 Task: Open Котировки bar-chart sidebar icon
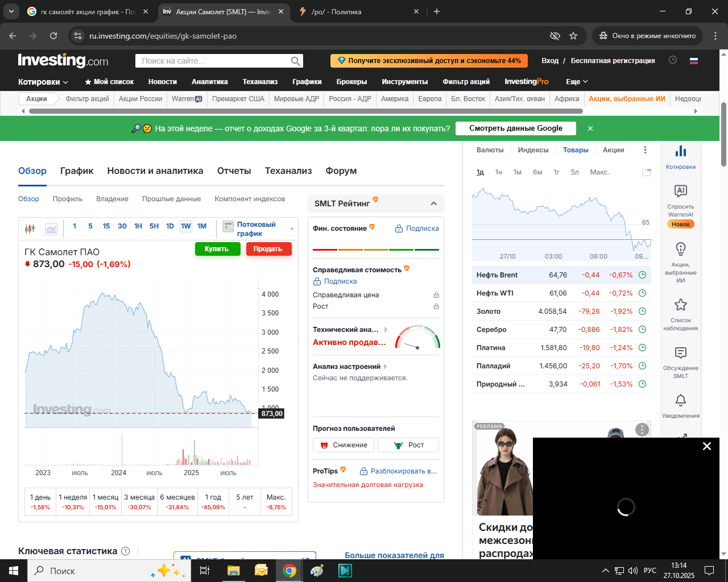(681, 151)
